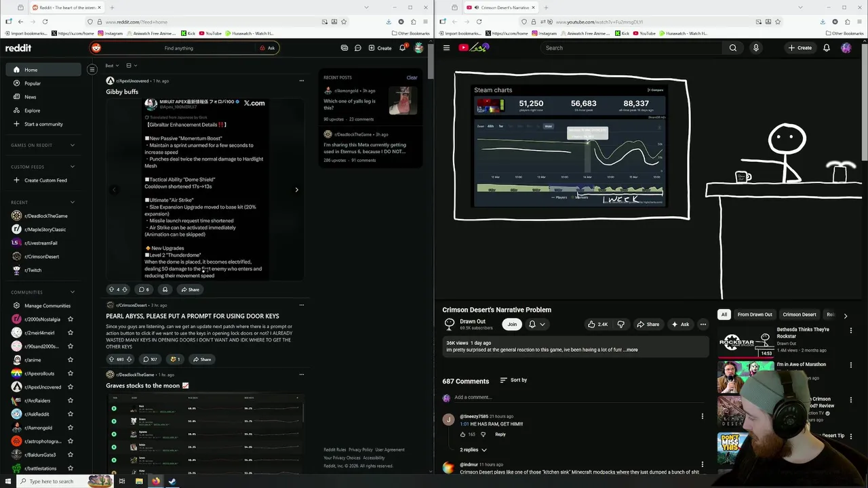The width and height of the screenshot is (868, 488).
Task: Downvote the Gibby buffs post
Action: coord(124,289)
